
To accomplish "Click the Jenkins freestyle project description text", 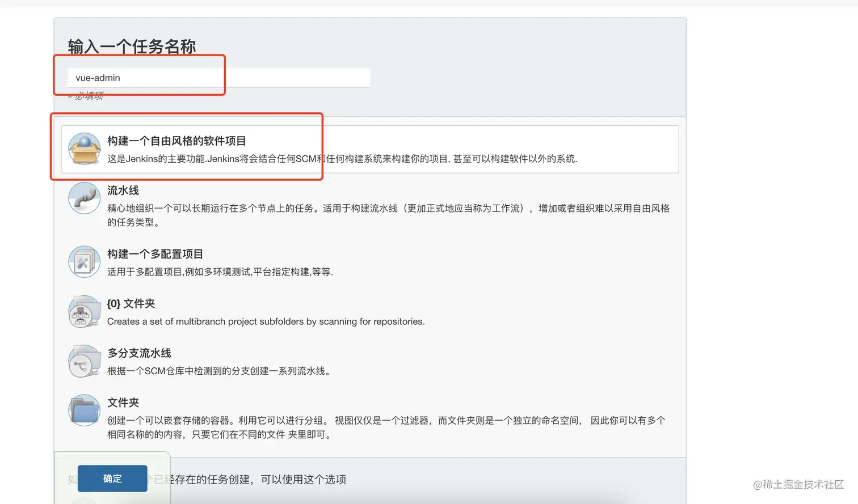I will (342, 159).
